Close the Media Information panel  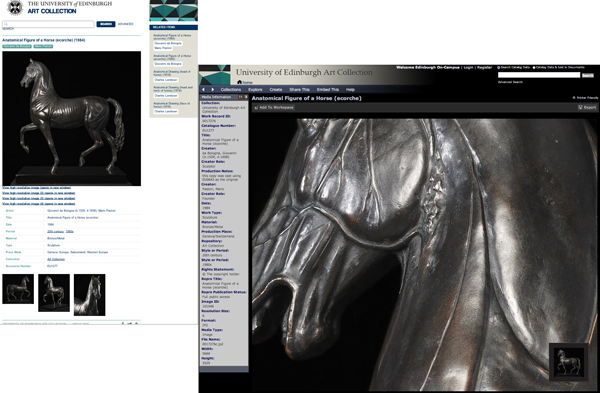pos(246,97)
